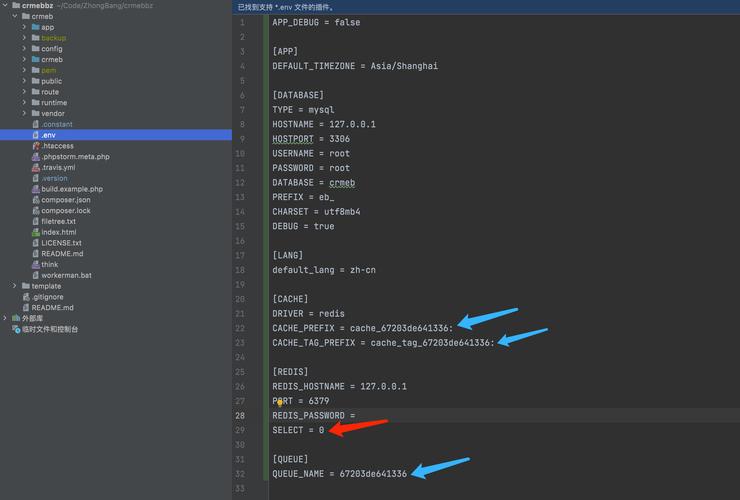Click the composer.json file icon
The image size is (740, 500).
click(x=35, y=200)
